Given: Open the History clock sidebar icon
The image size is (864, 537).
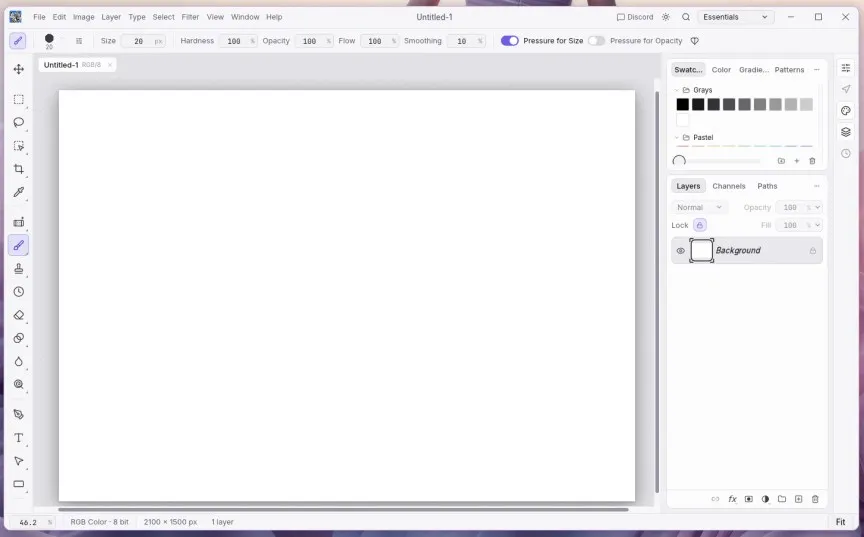Looking at the screenshot, I should point(846,154).
